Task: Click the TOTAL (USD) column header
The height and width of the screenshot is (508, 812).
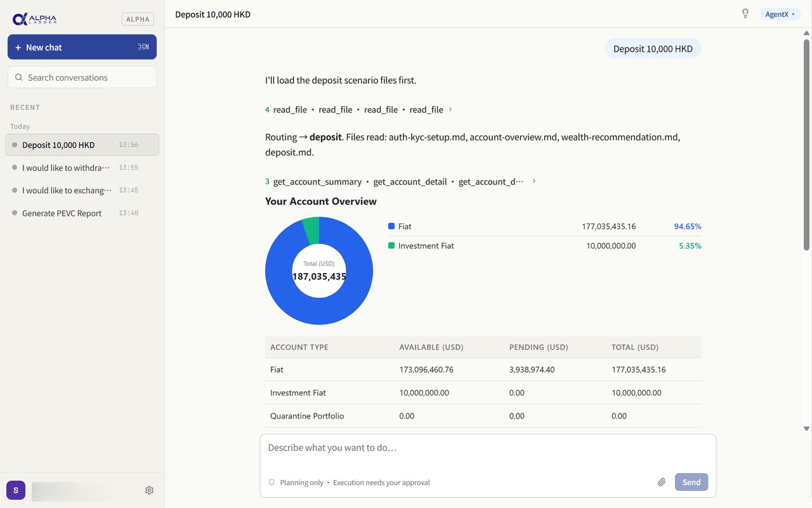Action: 635,347
